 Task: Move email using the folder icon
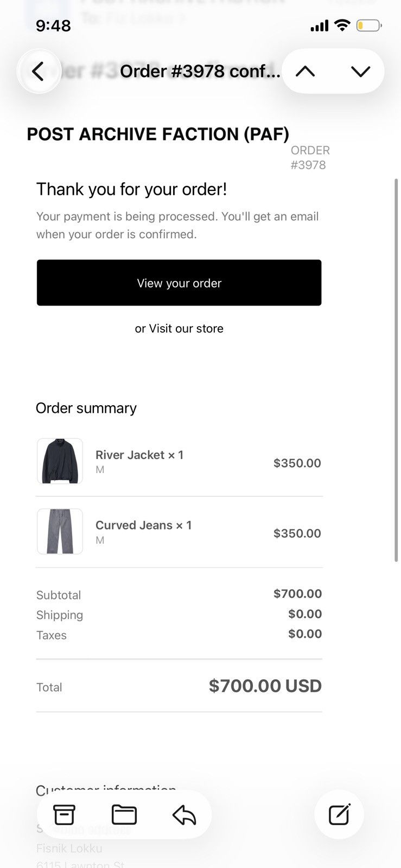click(124, 814)
